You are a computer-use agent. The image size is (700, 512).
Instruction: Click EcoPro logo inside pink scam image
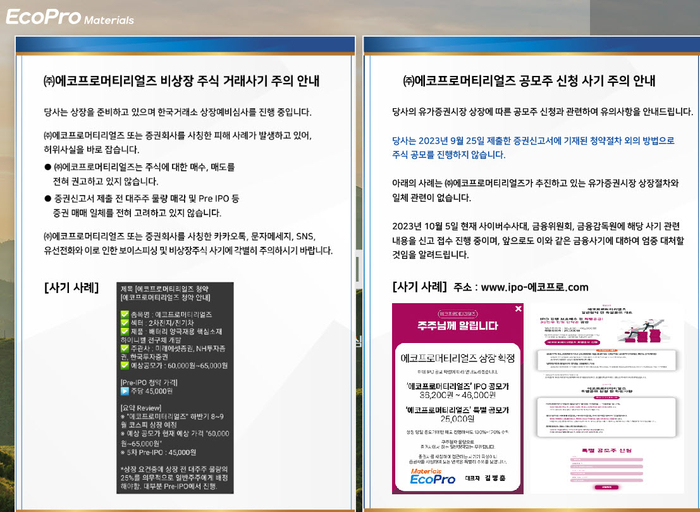tap(433, 477)
